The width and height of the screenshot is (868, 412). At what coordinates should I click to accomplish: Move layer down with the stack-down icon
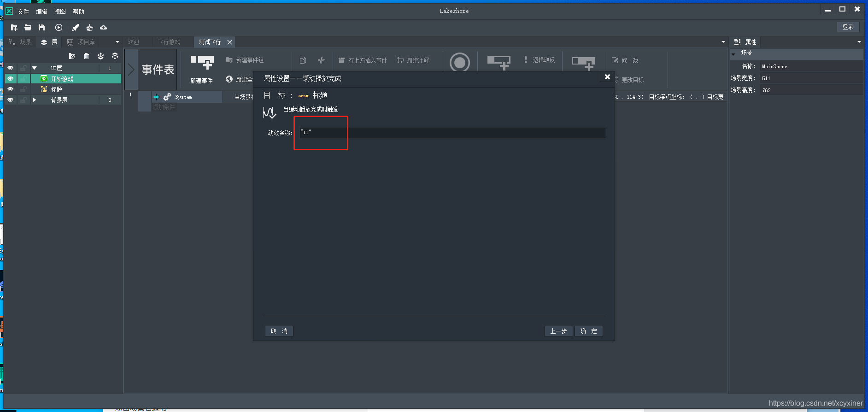click(100, 56)
